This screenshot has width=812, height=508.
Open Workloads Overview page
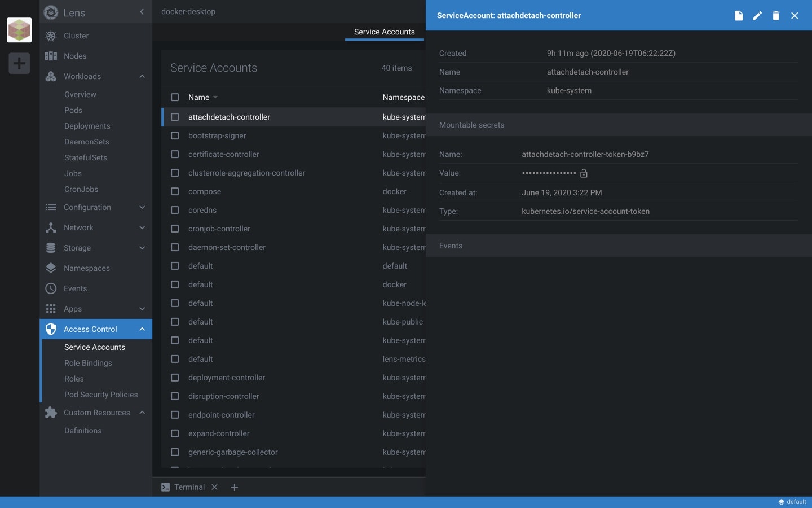80,94
